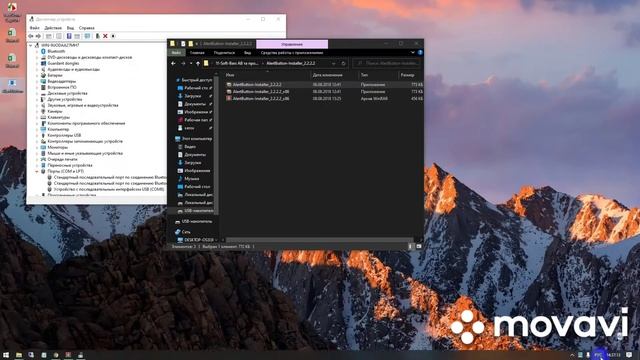Select Мыши и иные указывающие устройства row
Screen dimensions: 640x360
85,153
